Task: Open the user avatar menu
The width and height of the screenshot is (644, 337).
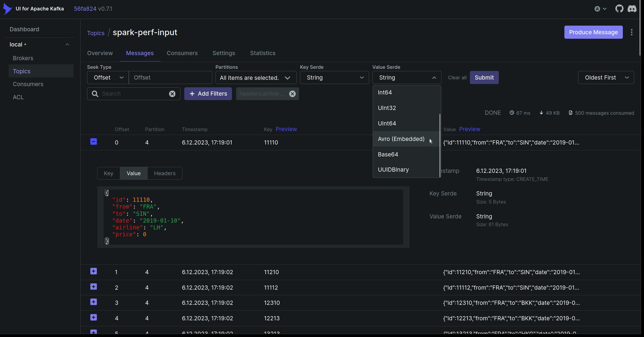Action: click(600, 9)
